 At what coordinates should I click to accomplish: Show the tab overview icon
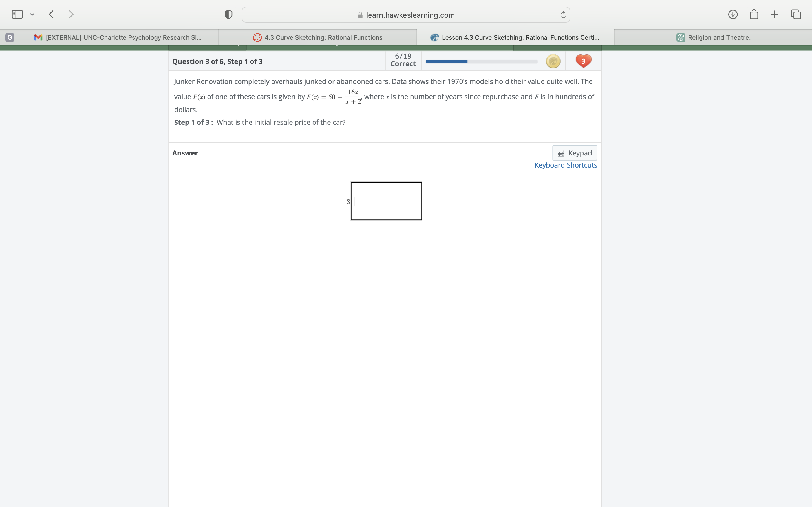pyautogui.click(x=795, y=14)
